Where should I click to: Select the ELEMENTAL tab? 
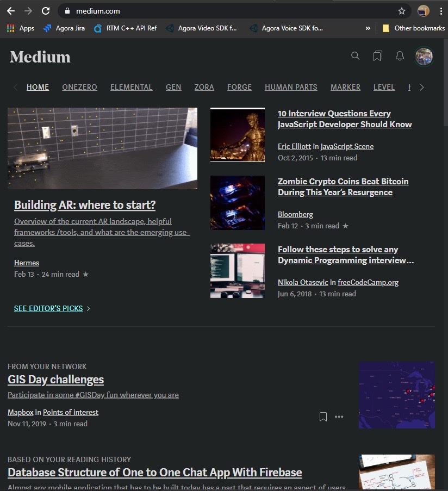tap(131, 87)
